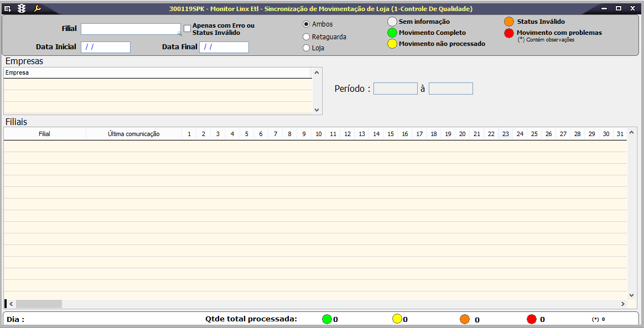This screenshot has height=328, width=644.
Task: Click the day 31 column header
Action: point(620,134)
